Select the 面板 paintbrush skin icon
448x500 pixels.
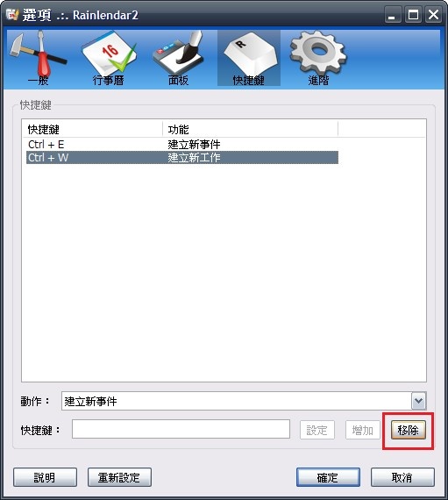coord(178,58)
